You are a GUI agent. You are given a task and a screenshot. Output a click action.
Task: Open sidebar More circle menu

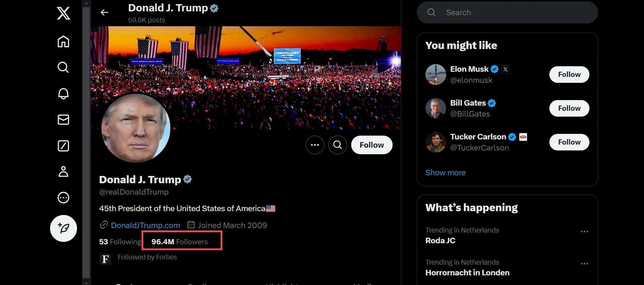63,198
